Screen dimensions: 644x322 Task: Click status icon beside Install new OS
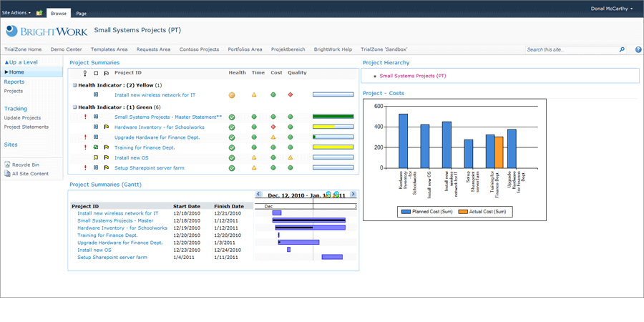96,157
